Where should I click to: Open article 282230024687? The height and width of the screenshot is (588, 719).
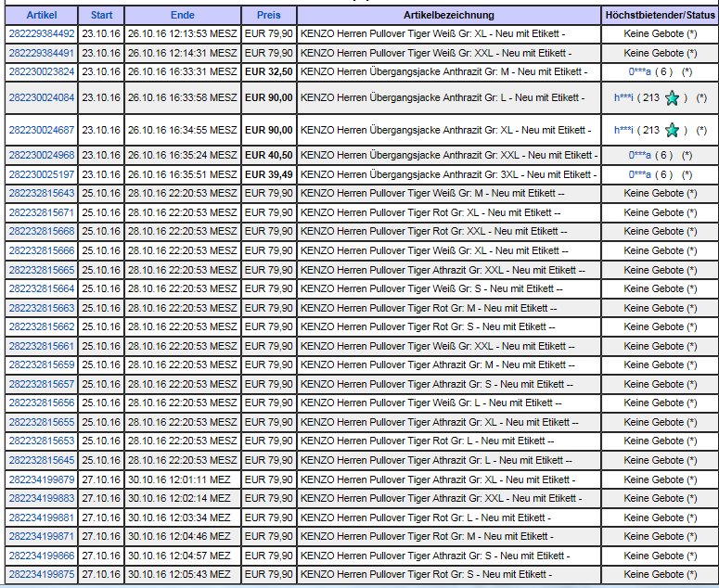click(41, 130)
